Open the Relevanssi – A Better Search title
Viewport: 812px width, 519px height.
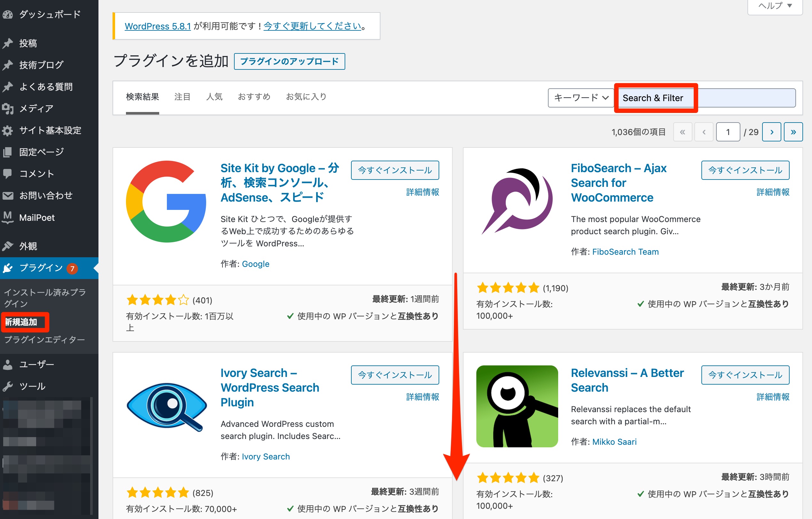pos(627,380)
